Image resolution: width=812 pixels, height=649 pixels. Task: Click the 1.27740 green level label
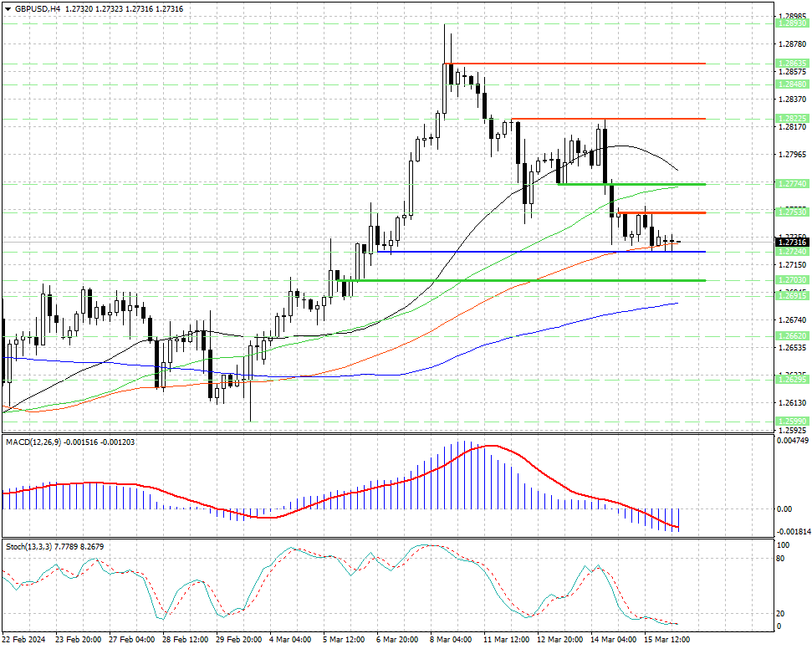click(792, 184)
